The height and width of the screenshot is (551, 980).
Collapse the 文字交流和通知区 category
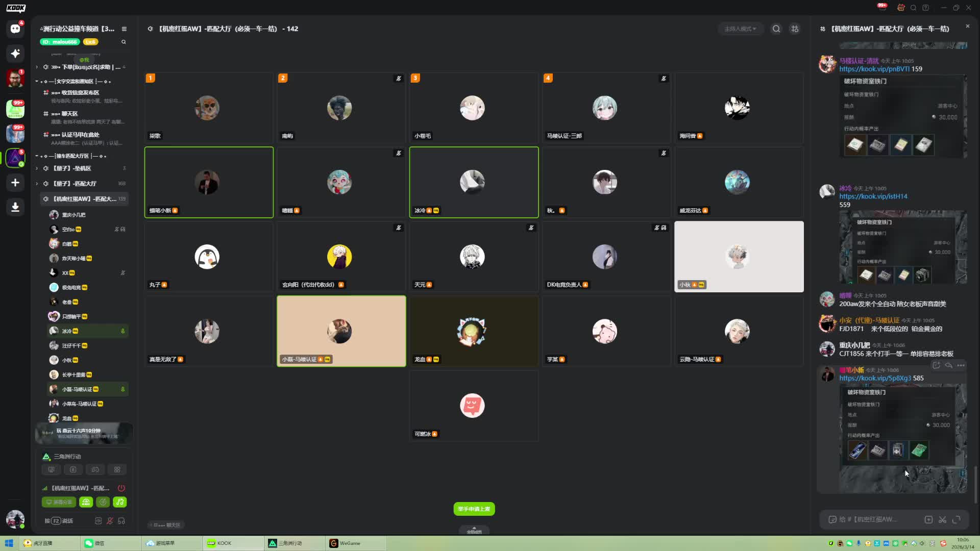click(x=37, y=82)
